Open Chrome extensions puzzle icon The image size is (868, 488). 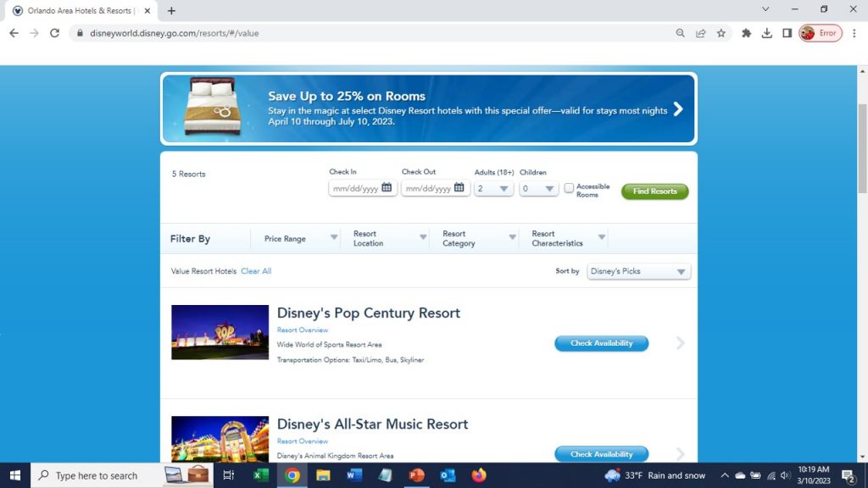tap(746, 33)
